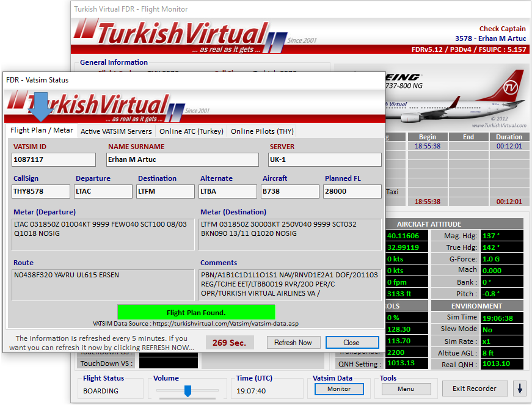Click the Sim Time value 19:06:38
The image size is (532, 405).
502,318
